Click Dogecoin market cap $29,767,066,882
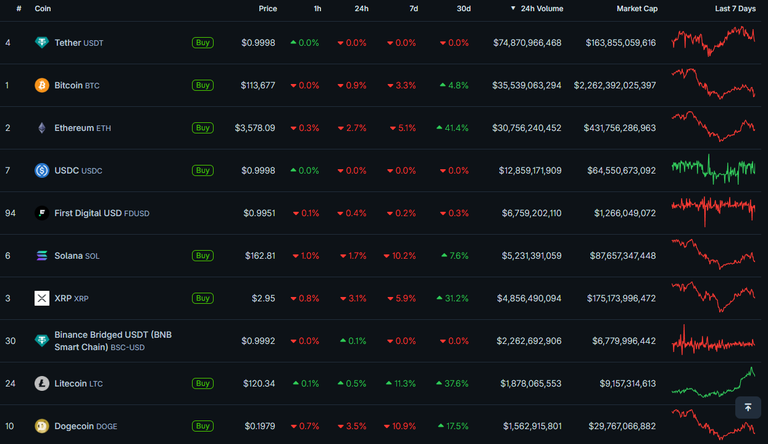Image resolution: width=768 pixels, height=444 pixels. pos(622,426)
